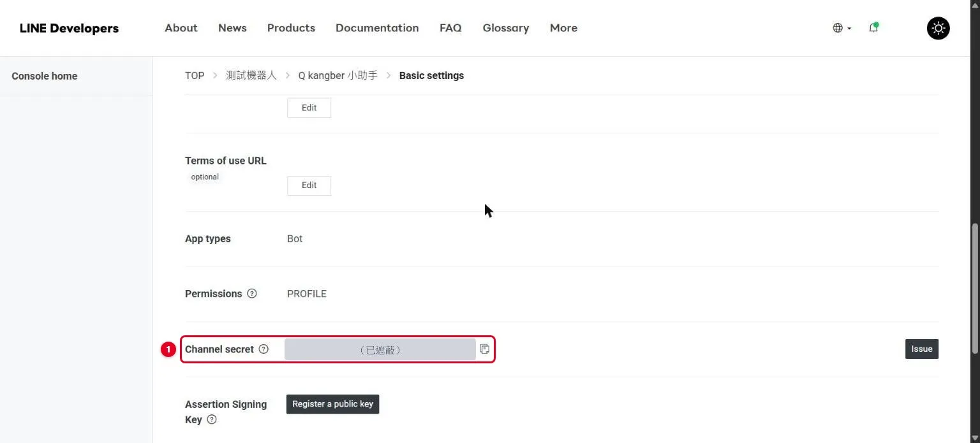Open the 測試機器人 provider breadcrumb

[x=251, y=75]
